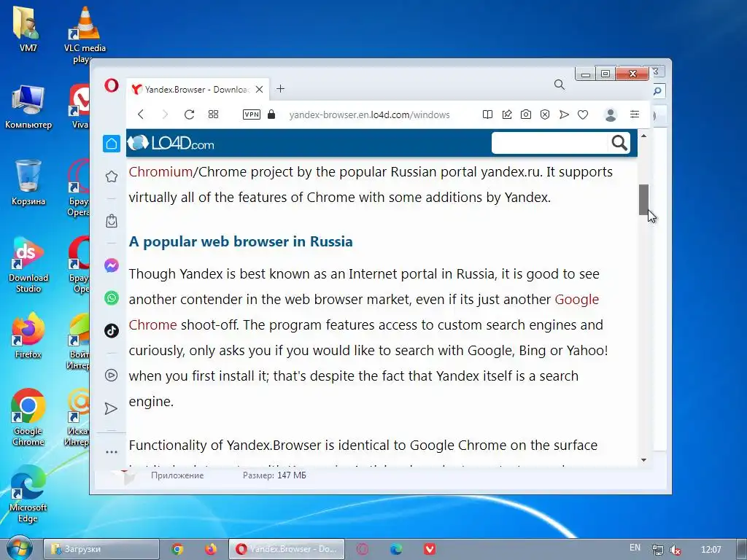Launch Firefox from the taskbar
Screen dimensions: 747x560
pos(211,549)
